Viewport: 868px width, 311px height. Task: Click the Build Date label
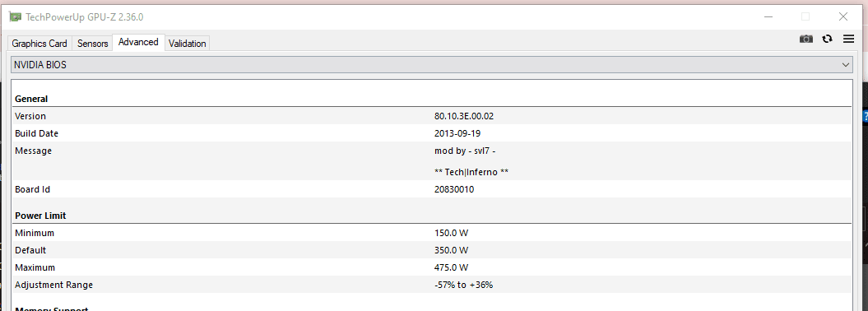point(36,133)
